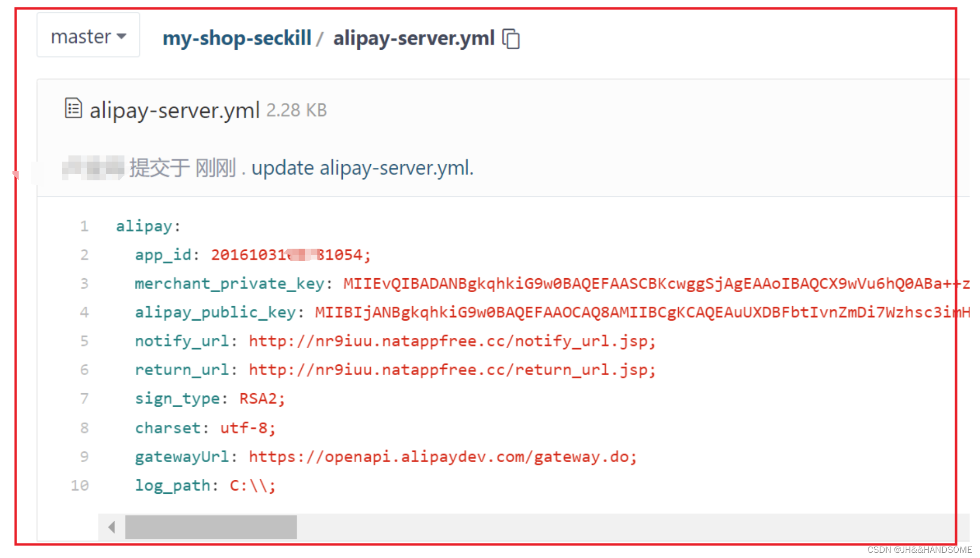Select line number 2
Screen dimensions: 980x558
click(x=85, y=255)
